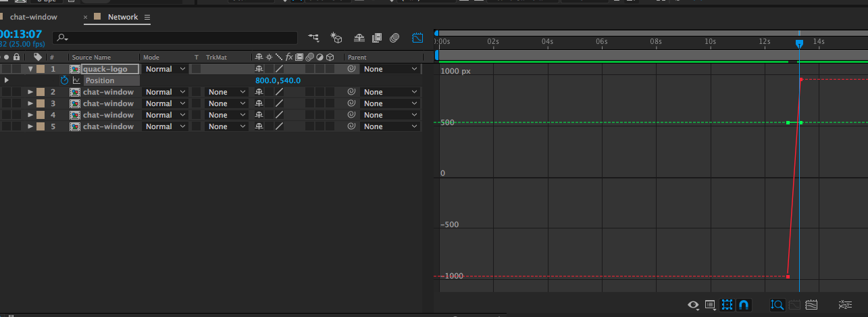Toggle the Snap magnet in graph editor

point(744,305)
